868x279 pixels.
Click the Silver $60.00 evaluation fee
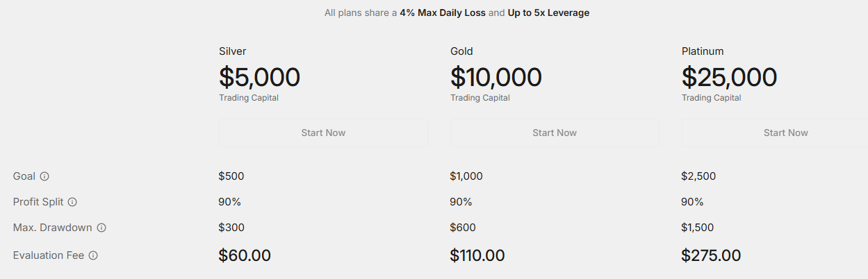coord(245,255)
